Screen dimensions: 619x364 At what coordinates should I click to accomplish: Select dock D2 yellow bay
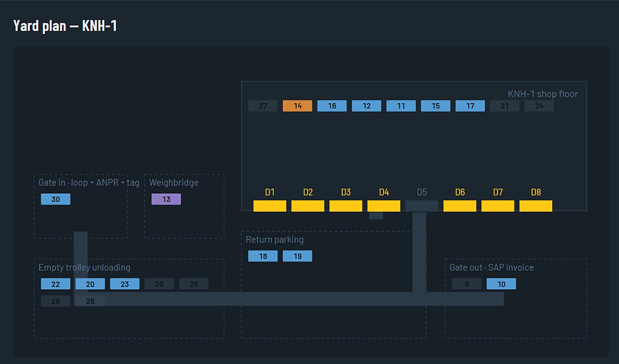(x=308, y=206)
